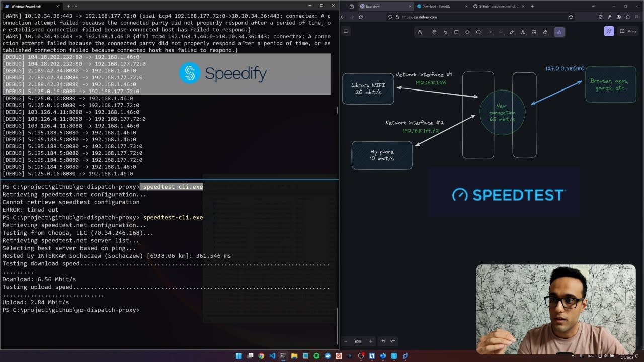Screen dimensions: 644x362
Task: Open the browser application menu
Action: pos(637,17)
